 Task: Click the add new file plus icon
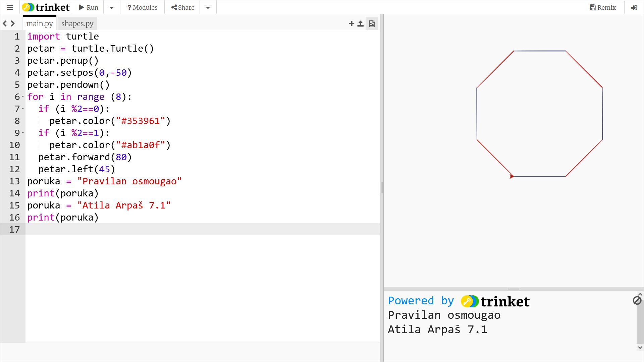click(x=351, y=23)
